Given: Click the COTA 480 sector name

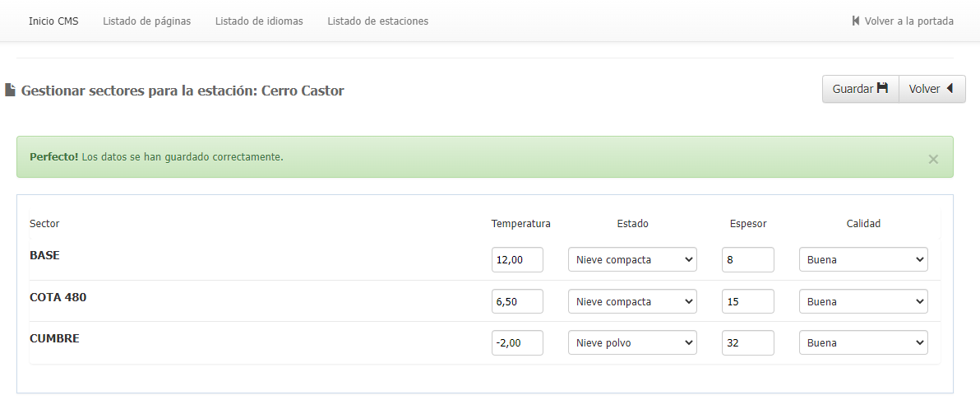Looking at the screenshot, I should point(58,297).
